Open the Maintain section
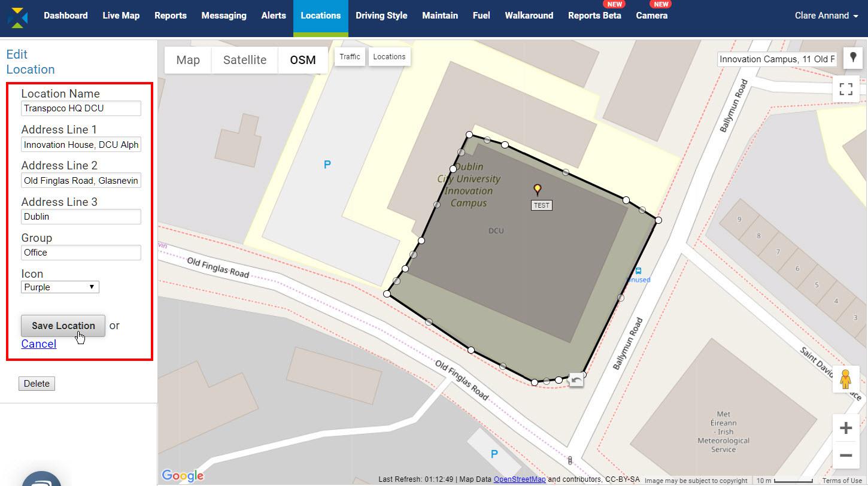This screenshot has height=486, width=868. coord(440,16)
